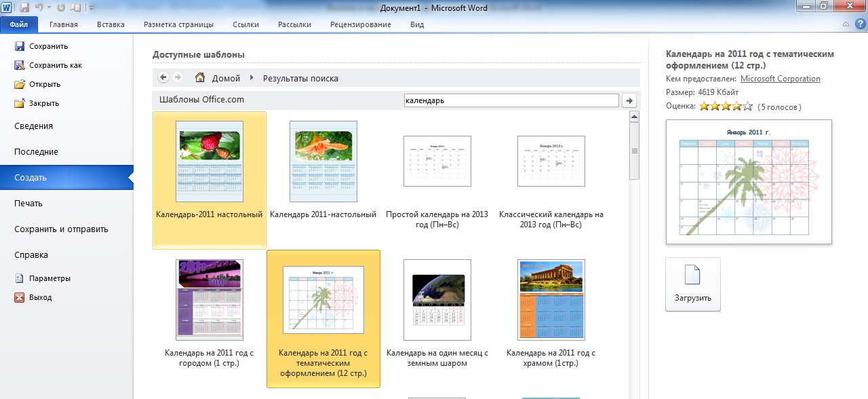Click the Доступные шаблоны heading
This screenshot has width=868, height=399.
(199, 54)
